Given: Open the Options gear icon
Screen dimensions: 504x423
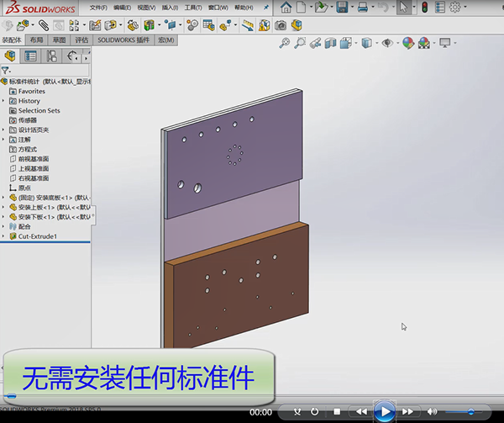Looking at the screenshot, I should [x=454, y=8].
